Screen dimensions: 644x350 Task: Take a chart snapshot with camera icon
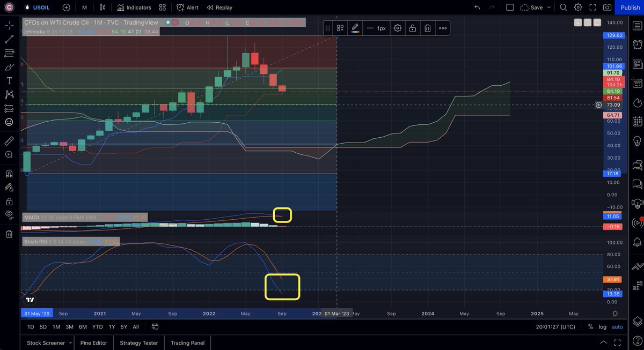pos(607,8)
